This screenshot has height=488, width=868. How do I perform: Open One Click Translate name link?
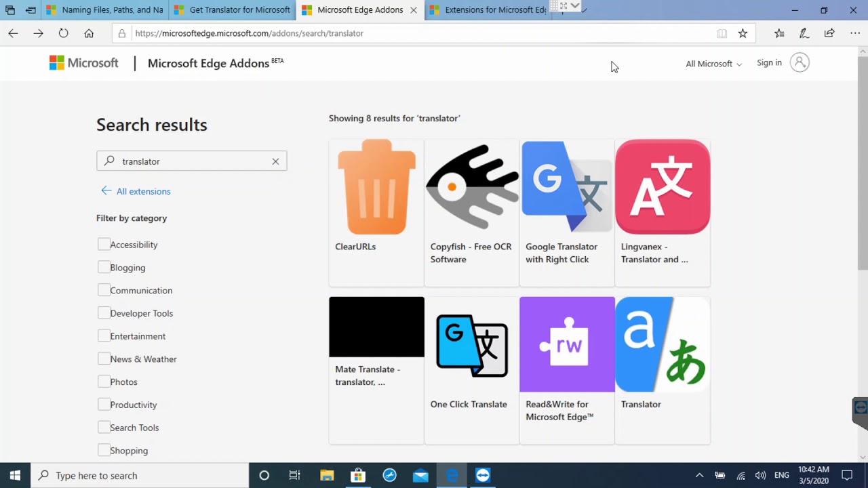pyautogui.click(x=469, y=404)
